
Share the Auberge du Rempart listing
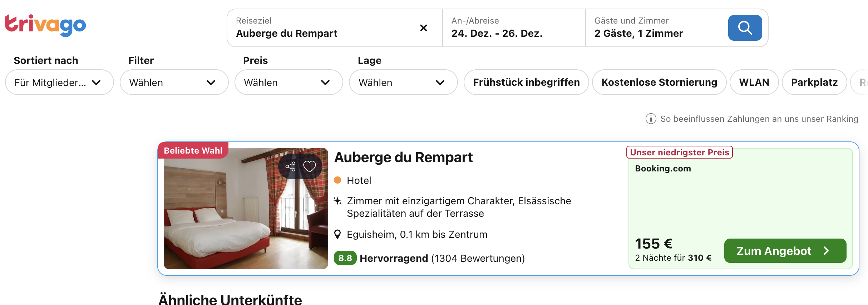[290, 166]
